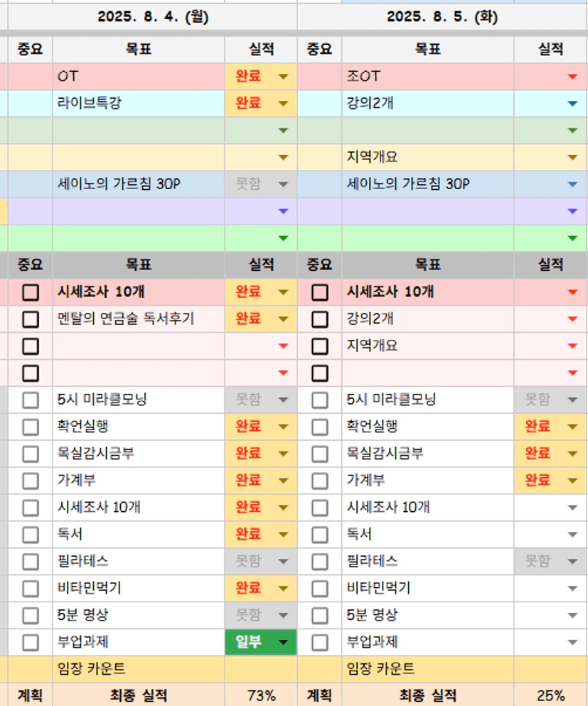
Task: Open green 일부 dropdown for 부업과제
Action: 283,643
